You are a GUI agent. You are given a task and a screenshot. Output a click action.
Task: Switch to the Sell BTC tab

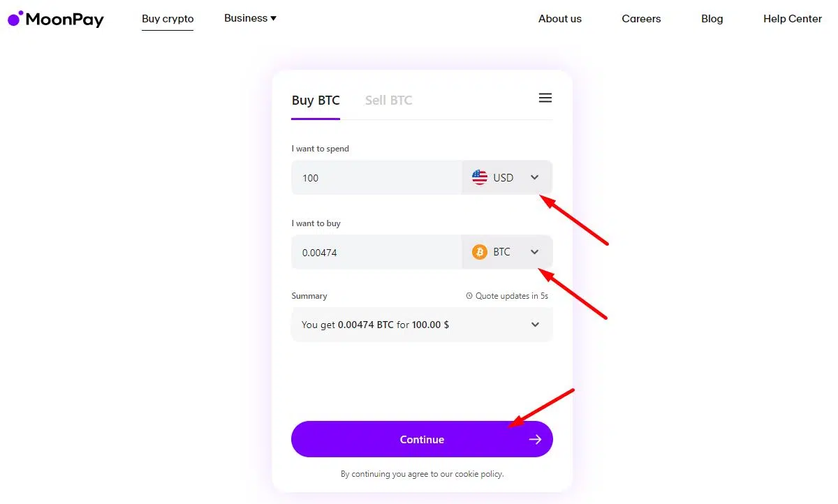(388, 101)
